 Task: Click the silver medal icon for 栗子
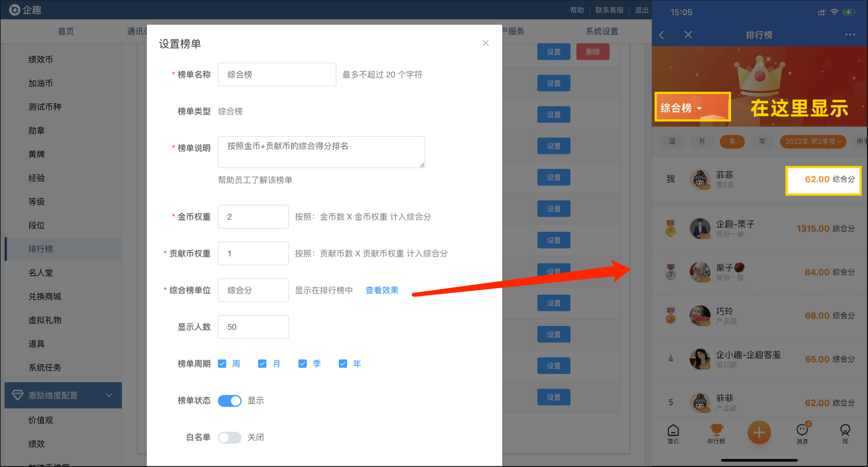coord(670,272)
